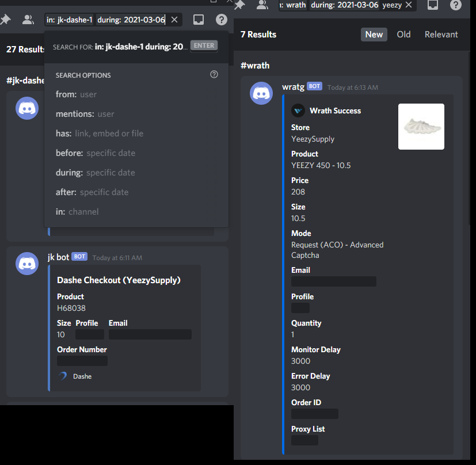Click the 'Wrath Success' embed title

pyautogui.click(x=335, y=111)
